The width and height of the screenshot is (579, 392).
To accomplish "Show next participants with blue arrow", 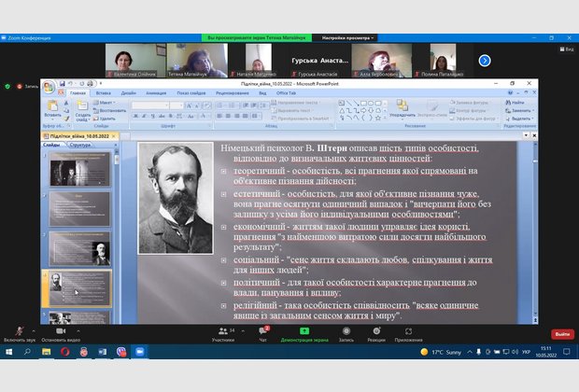I will coord(485,60).
